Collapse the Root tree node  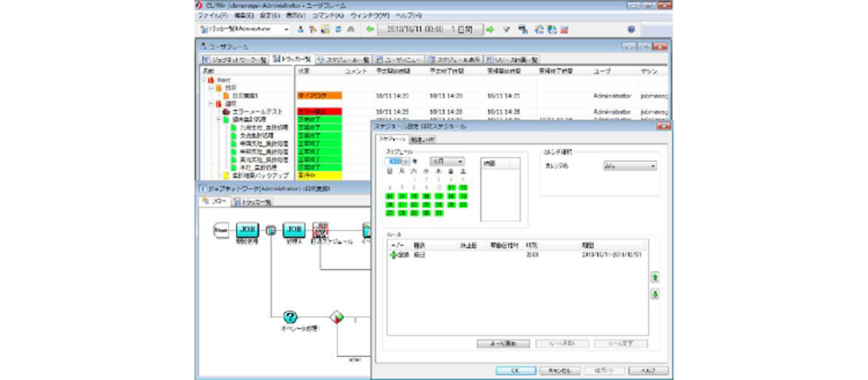click(204, 79)
